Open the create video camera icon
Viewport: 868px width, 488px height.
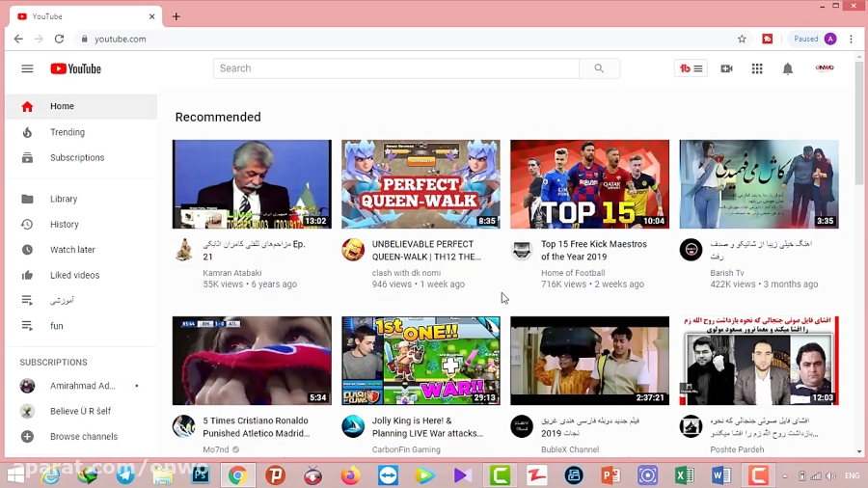click(x=726, y=68)
